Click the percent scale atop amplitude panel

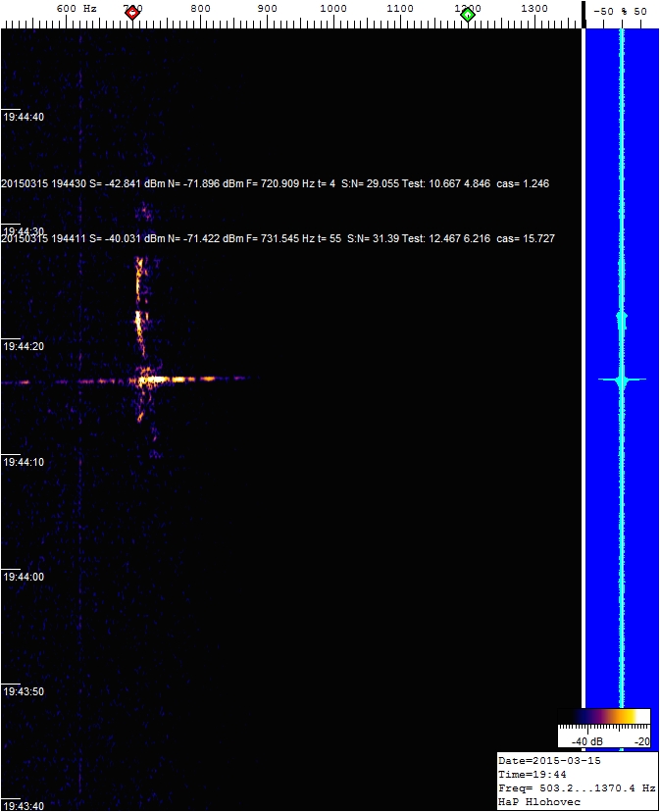coord(621,11)
